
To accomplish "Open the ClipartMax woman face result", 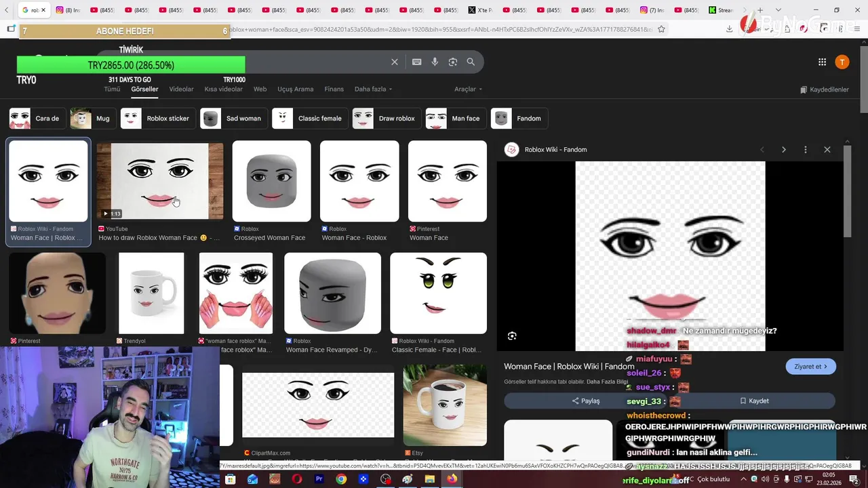I will (318, 405).
